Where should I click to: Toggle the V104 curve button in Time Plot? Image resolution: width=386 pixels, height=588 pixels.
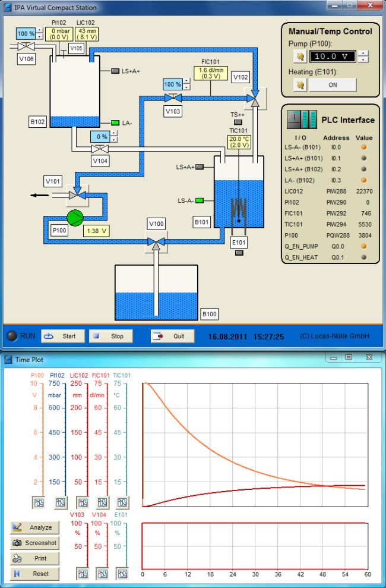(103, 574)
